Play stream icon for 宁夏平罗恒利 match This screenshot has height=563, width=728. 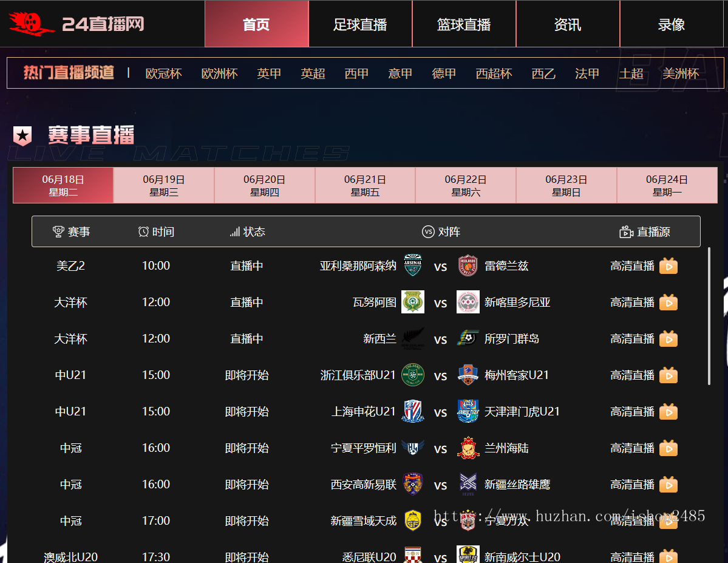coord(668,448)
